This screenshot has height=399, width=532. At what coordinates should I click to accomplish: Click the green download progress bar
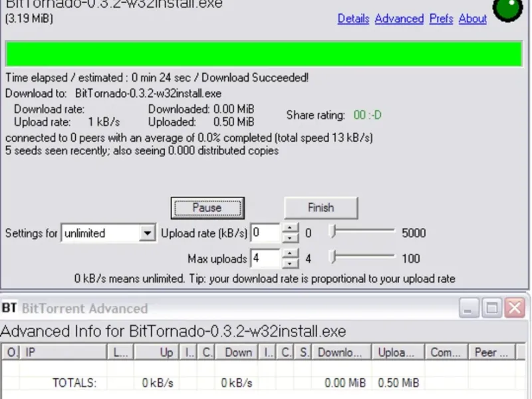263,54
